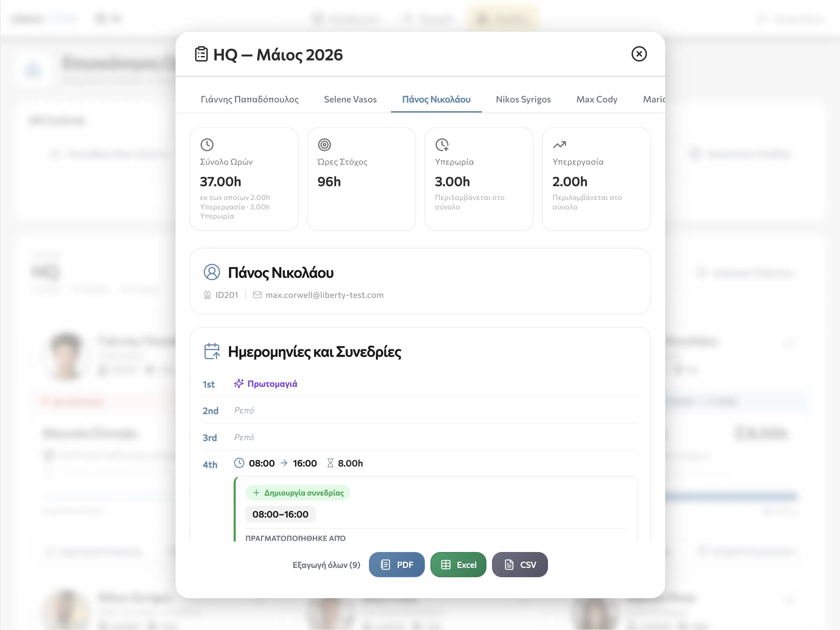
Task: Switch to Selene Vasos tab
Action: pos(350,100)
